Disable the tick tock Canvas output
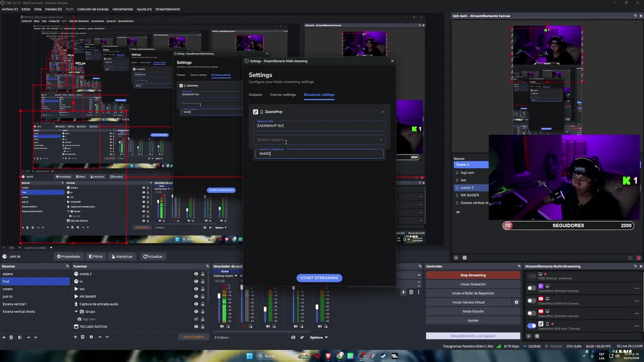Viewport: 644px width, 362px height. (531, 326)
